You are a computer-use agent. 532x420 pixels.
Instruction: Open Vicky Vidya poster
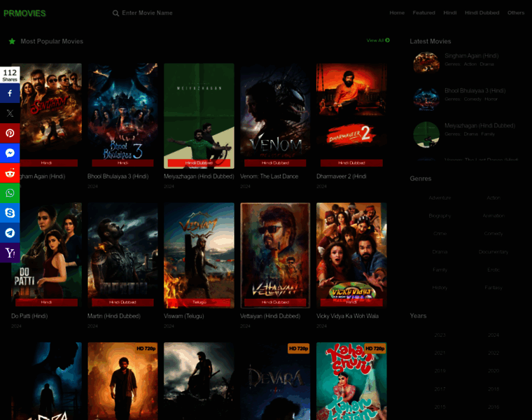(x=351, y=255)
